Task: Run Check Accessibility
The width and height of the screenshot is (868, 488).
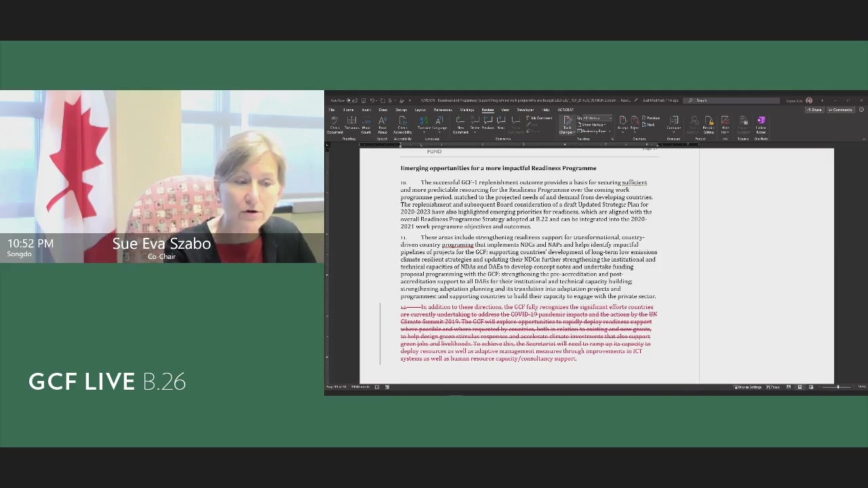Action: pyautogui.click(x=403, y=125)
